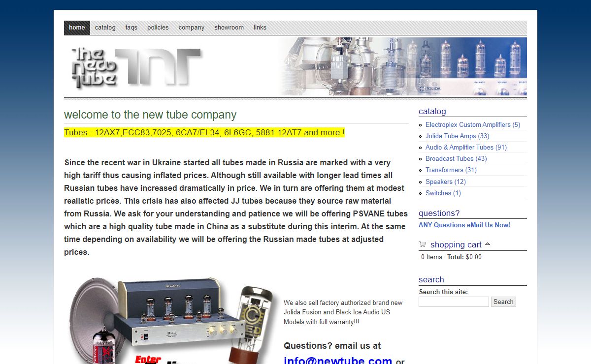This screenshot has height=364, width=591.
Task: Open the policies menu item
Action: [158, 28]
